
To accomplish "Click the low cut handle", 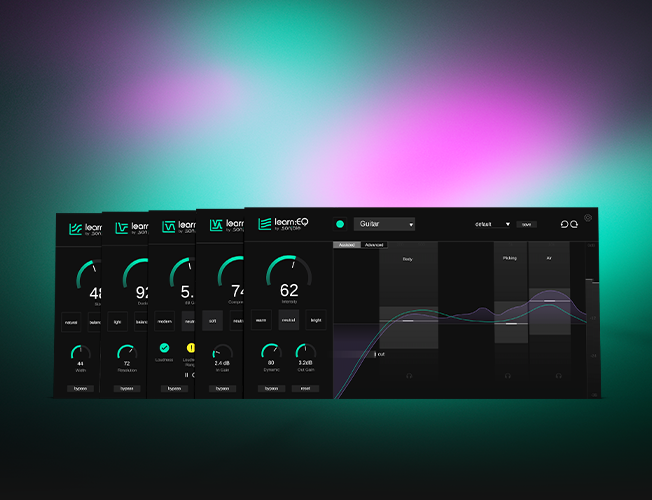I will 375,354.
